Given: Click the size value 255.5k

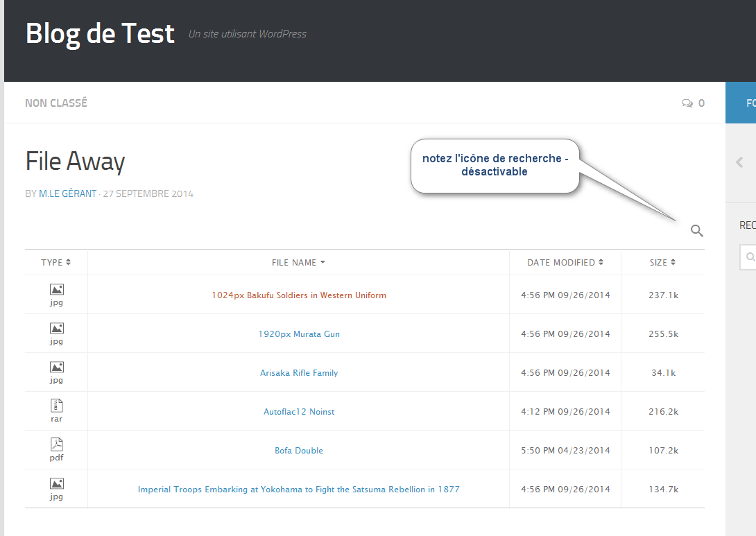Looking at the screenshot, I should pyautogui.click(x=664, y=334).
